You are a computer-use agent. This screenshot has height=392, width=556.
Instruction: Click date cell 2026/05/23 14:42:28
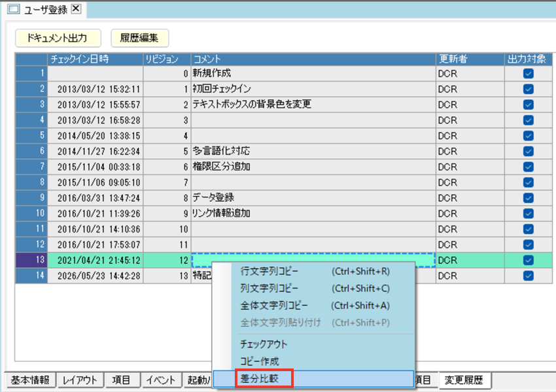pos(96,276)
